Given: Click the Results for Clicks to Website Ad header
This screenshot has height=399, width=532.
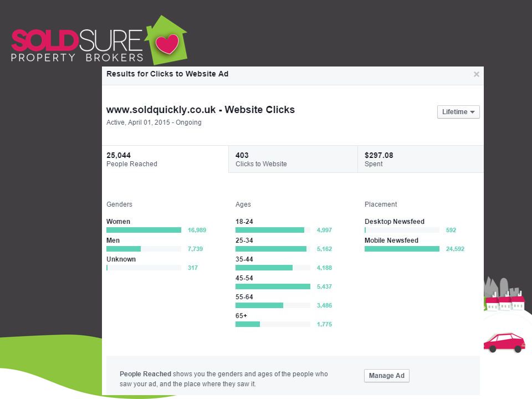Looking at the screenshot, I should [167, 74].
